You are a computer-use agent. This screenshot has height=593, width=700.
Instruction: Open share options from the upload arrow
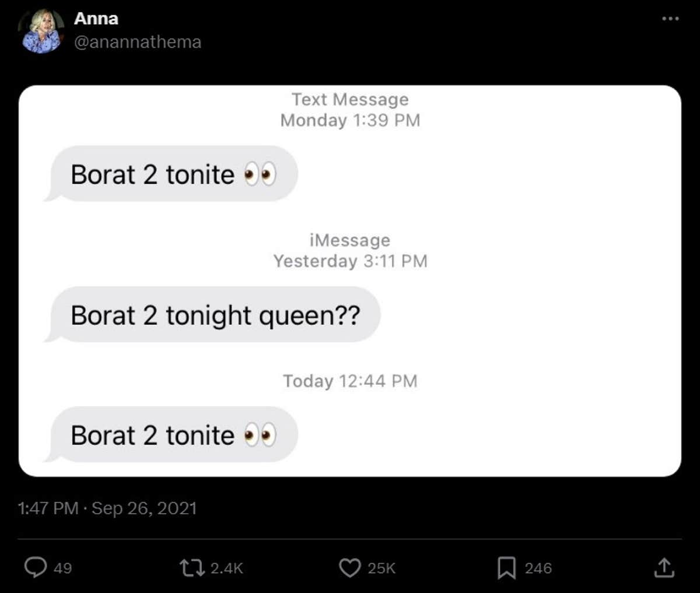click(665, 567)
